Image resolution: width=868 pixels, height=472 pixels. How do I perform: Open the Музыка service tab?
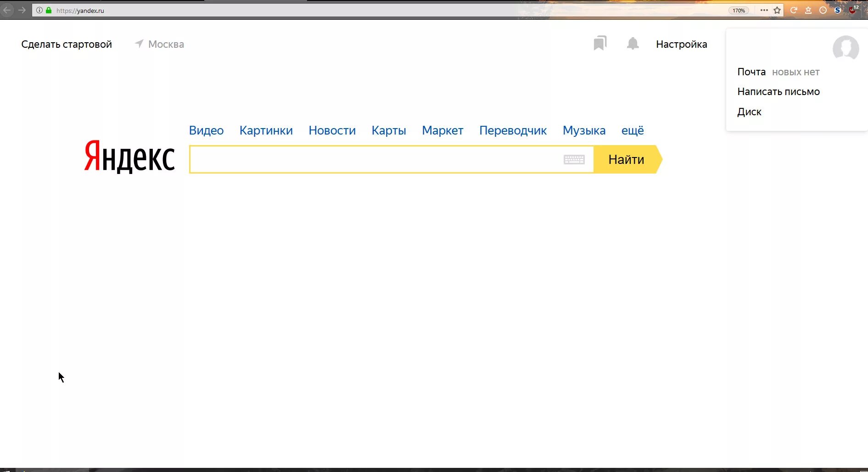point(584,130)
